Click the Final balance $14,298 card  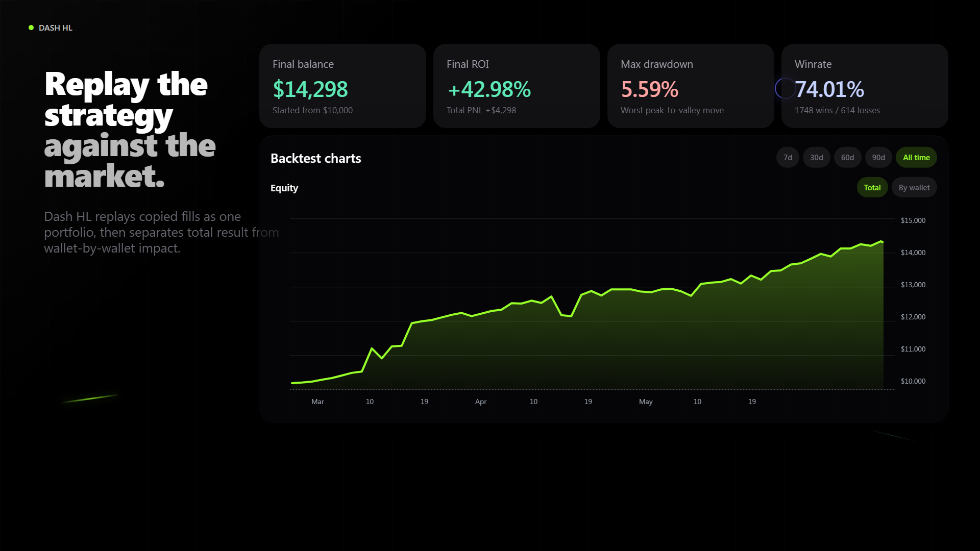coord(342,86)
